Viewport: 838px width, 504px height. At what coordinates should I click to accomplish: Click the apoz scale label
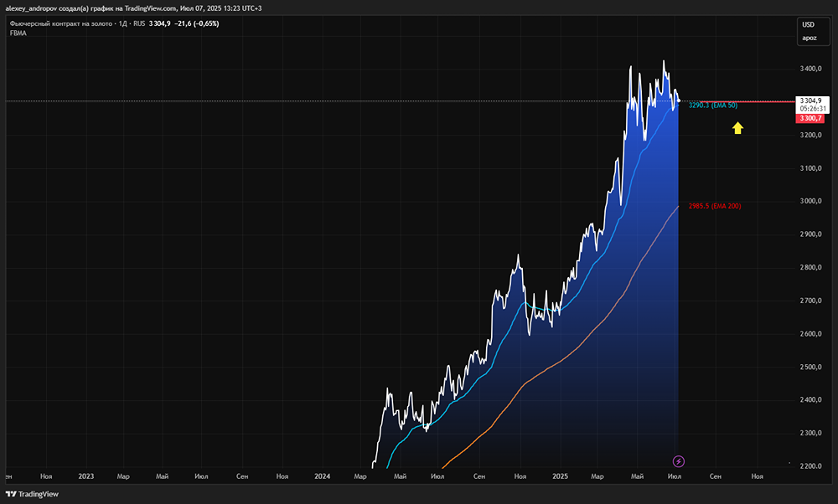point(810,38)
